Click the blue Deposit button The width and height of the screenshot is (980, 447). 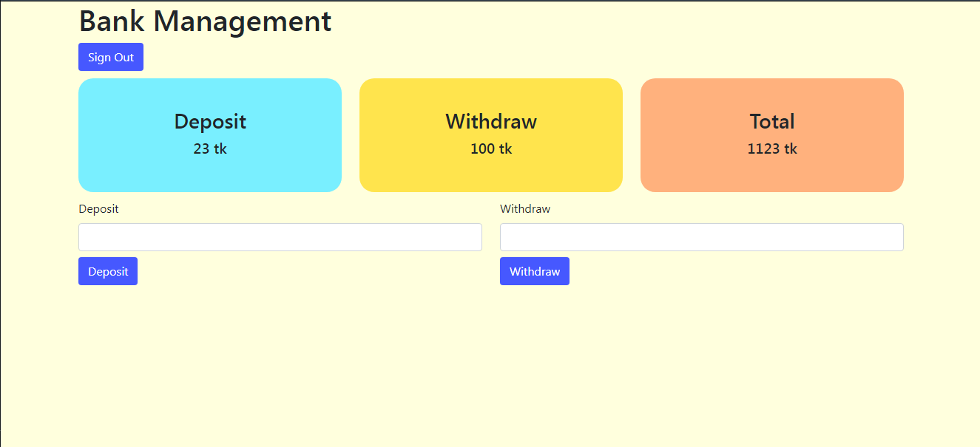pyautogui.click(x=107, y=270)
